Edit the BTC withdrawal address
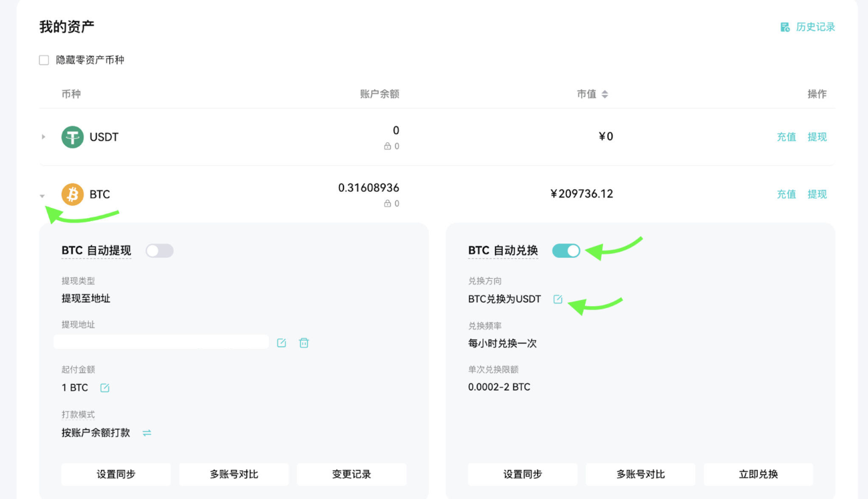The image size is (868, 499). [x=281, y=343]
